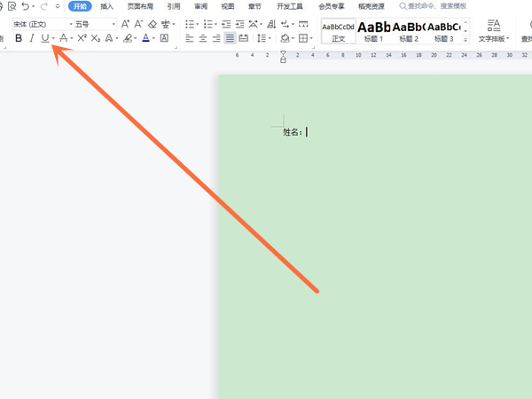Expand the underline style dropdown arrow

[x=53, y=39]
